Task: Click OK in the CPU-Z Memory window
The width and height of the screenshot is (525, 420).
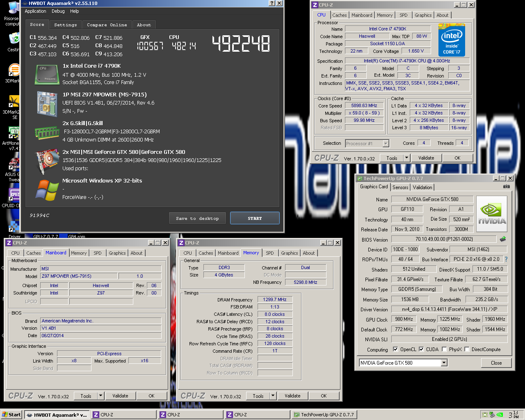Action: coord(324,396)
